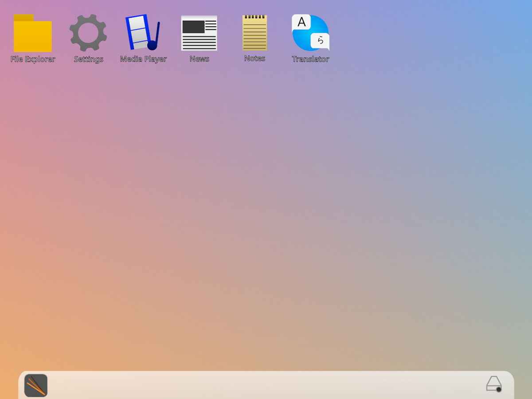Start the News application
Viewport: 532px width, 399px height.
point(199,33)
